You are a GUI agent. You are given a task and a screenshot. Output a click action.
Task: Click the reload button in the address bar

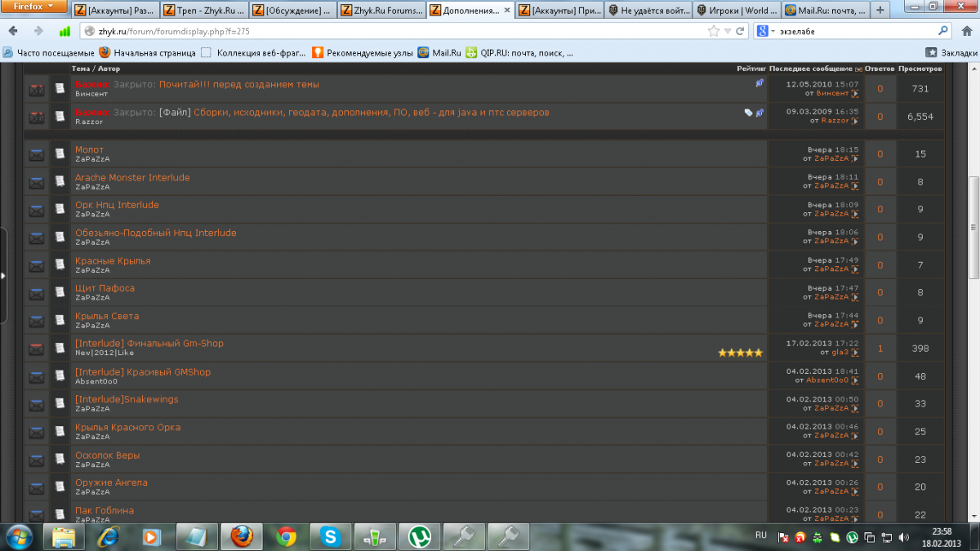(x=739, y=31)
